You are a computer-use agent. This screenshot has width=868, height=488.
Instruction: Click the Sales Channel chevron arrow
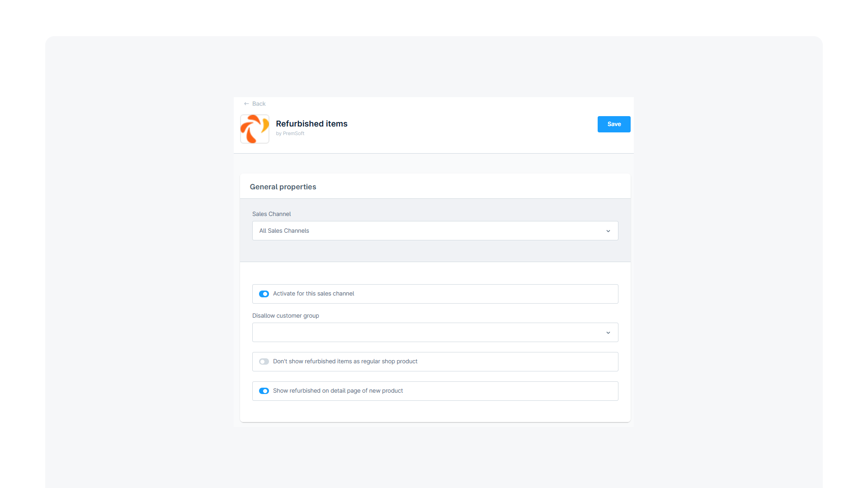(x=608, y=231)
